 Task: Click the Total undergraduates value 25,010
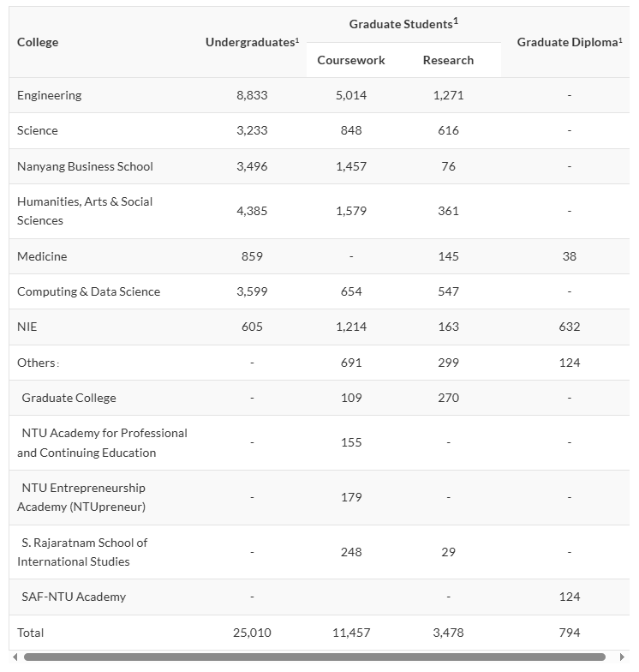[x=252, y=633]
